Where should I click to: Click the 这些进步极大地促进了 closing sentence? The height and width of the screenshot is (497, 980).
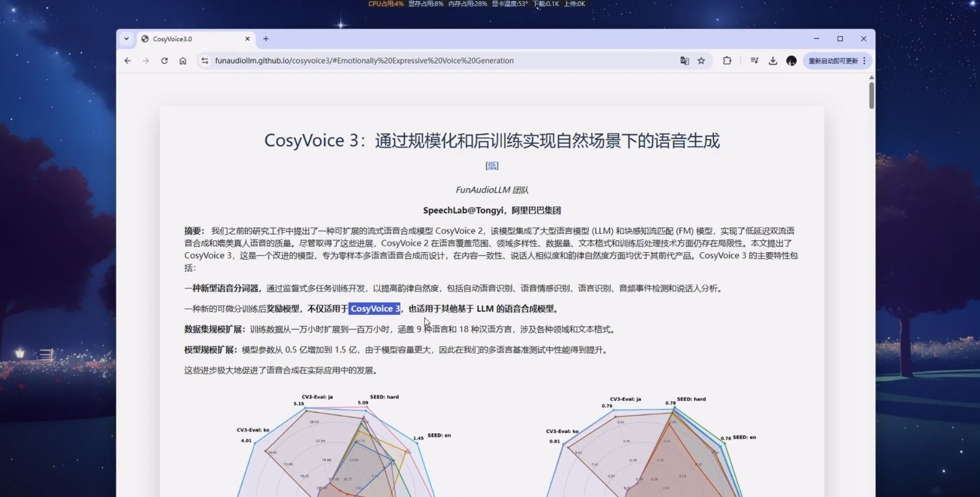[x=281, y=370]
